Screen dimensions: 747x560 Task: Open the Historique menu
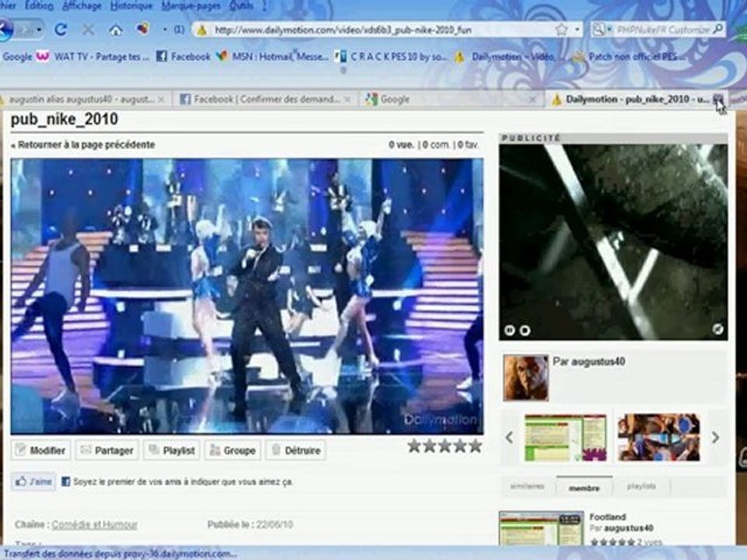point(132,5)
